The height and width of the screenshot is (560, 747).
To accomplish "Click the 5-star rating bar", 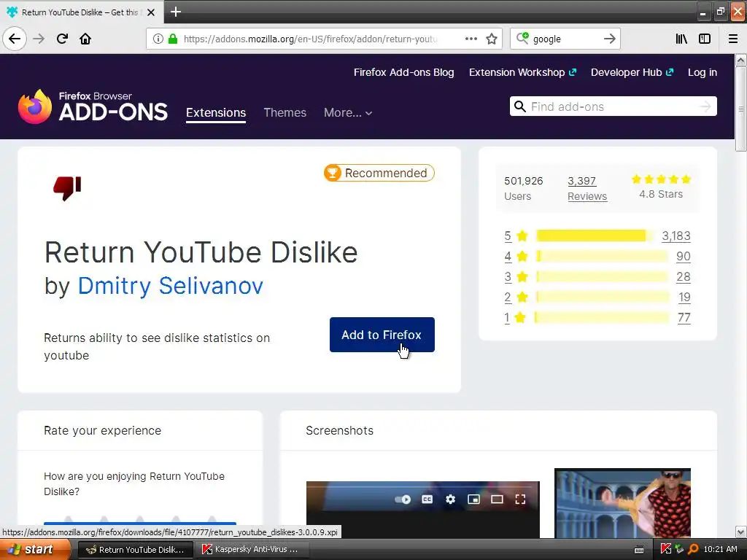I will [x=595, y=236].
